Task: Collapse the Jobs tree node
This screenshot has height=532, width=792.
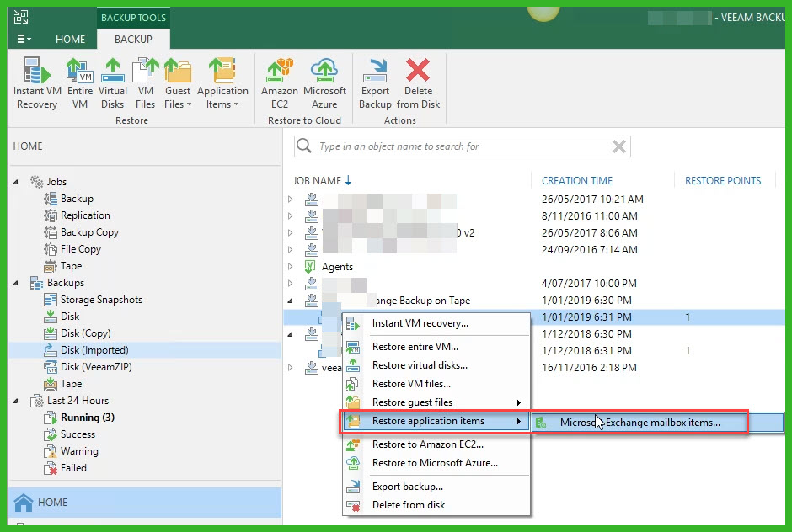Action: pyautogui.click(x=18, y=182)
